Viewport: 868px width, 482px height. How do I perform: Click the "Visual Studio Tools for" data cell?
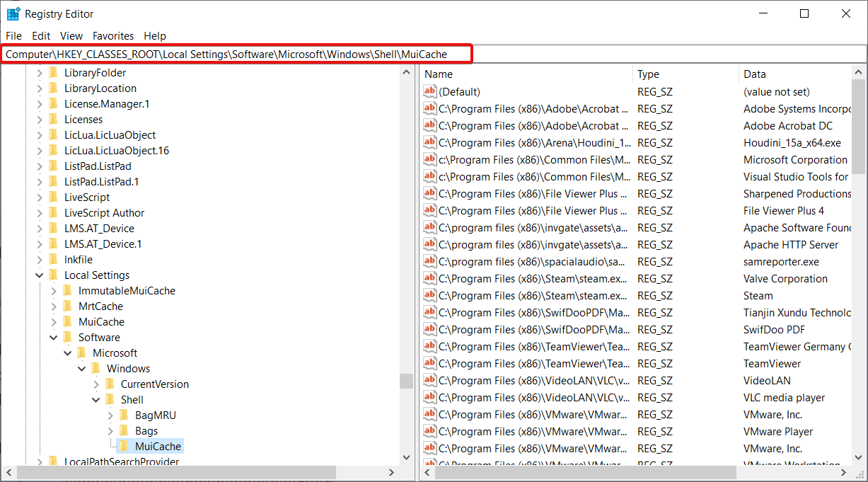(x=796, y=176)
